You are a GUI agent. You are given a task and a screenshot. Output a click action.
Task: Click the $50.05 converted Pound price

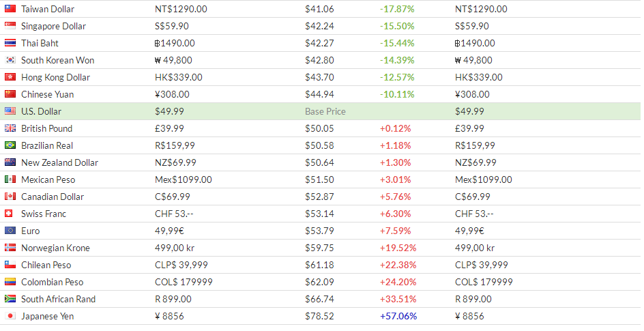(x=319, y=128)
